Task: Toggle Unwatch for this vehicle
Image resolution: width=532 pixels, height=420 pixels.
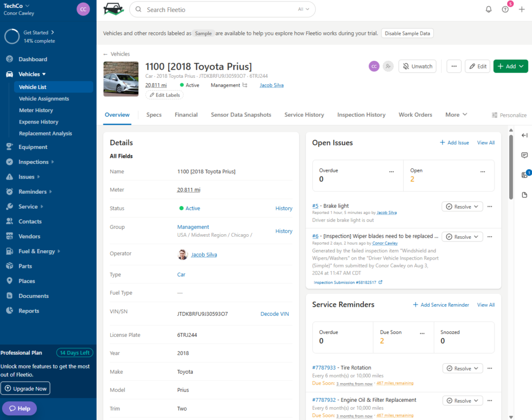Action: tap(419, 66)
